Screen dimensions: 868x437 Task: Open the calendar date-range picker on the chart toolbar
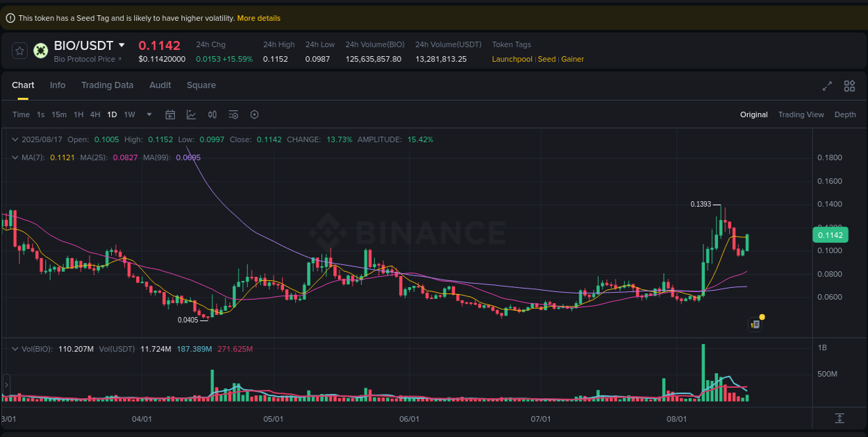170,114
